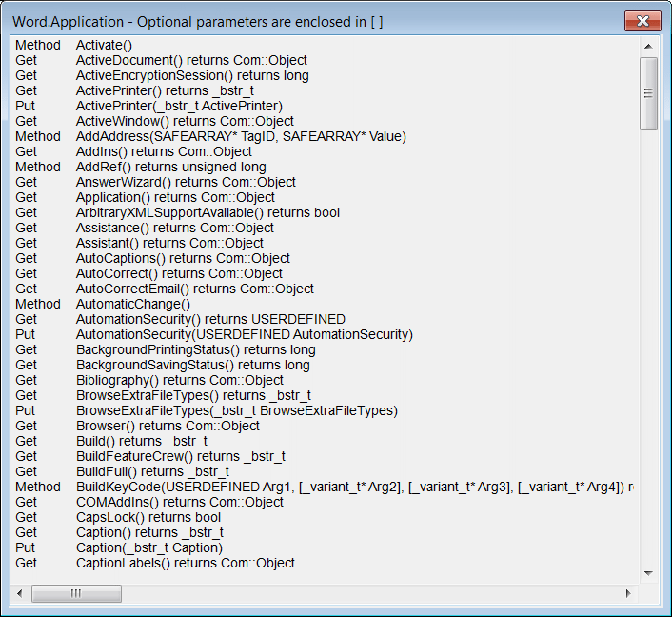The height and width of the screenshot is (617, 672).
Task: Select Caption(_bstr_t Caption) Put row
Action: click(325, 547)
